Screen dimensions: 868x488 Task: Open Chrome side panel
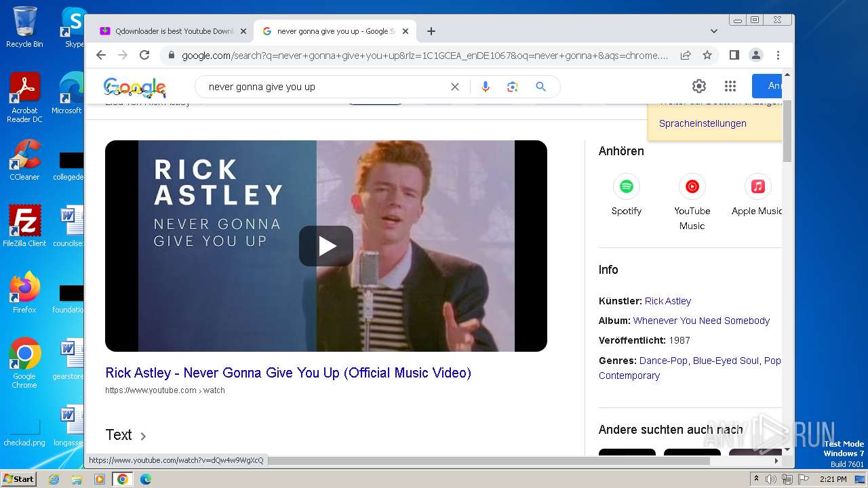pos(734,55)
